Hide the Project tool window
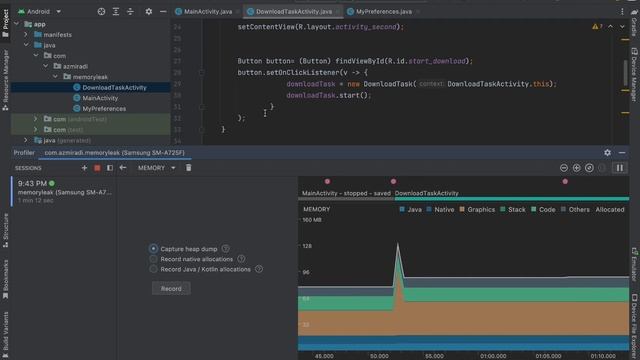The width and height of the screenshot is (640, 360). tap(163, 11)
